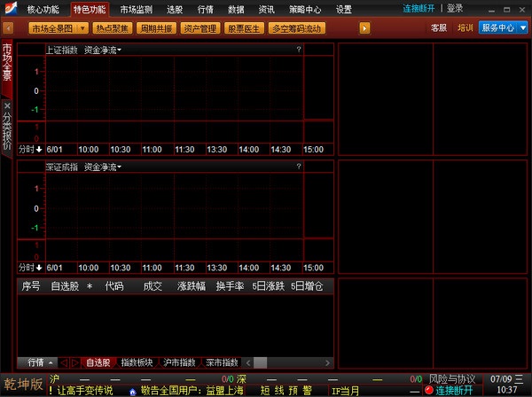Sort by 自选股 column header
This screenshot has height=397, width=532.
coord(65,286)
